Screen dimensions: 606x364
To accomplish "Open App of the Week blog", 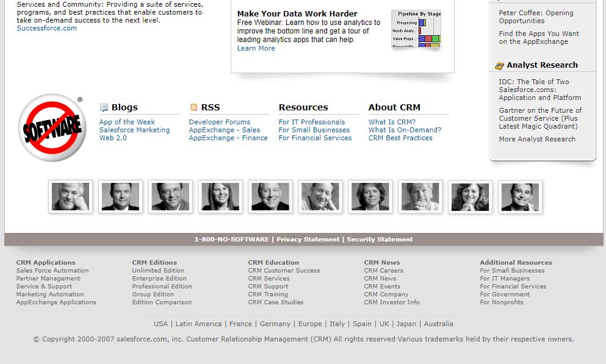I will coord(127,122).
